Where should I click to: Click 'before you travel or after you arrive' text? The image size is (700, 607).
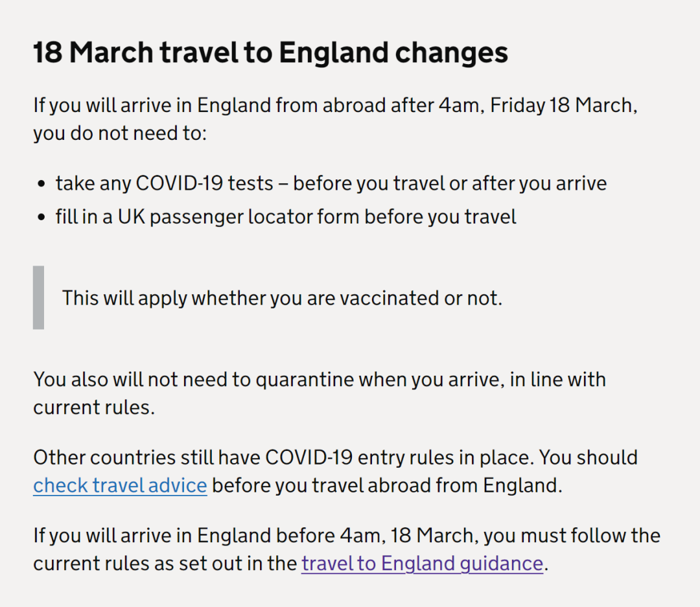[450, 183]
